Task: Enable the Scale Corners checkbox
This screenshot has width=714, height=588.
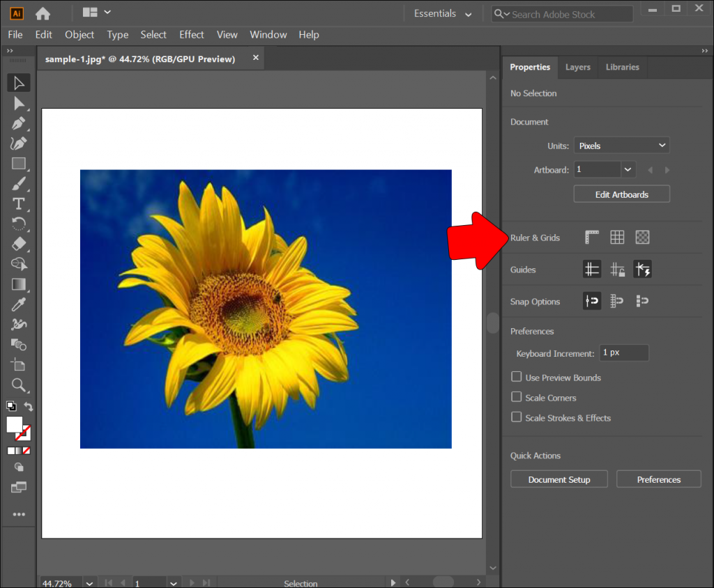Action: 516,397
